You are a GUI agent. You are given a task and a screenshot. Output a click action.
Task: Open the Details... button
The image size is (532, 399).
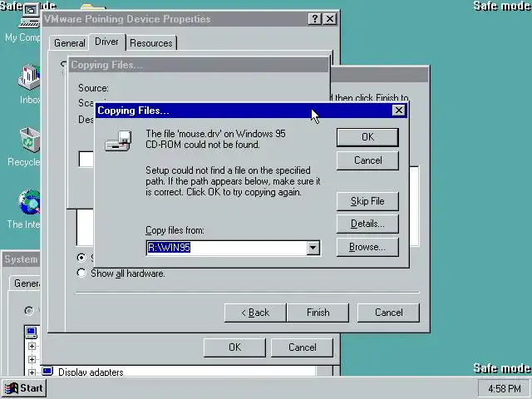pos(367,224)
